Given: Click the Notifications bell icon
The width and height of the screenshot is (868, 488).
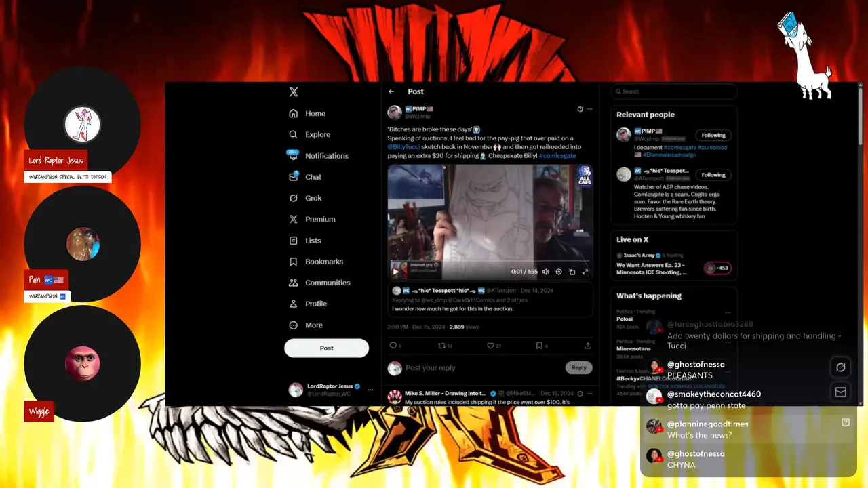Looking at the screenshot, I should [293, 155].
